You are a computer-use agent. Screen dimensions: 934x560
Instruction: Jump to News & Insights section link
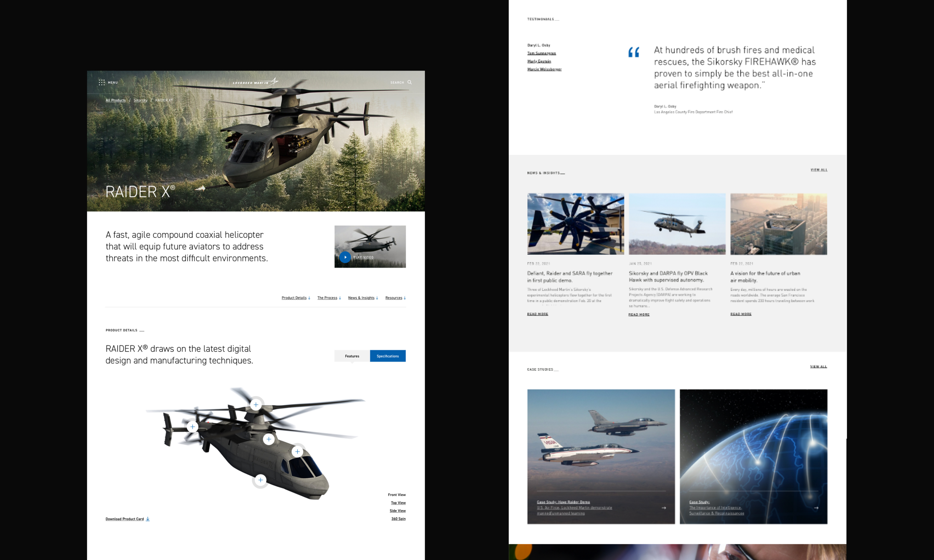[x=361, y=298]
